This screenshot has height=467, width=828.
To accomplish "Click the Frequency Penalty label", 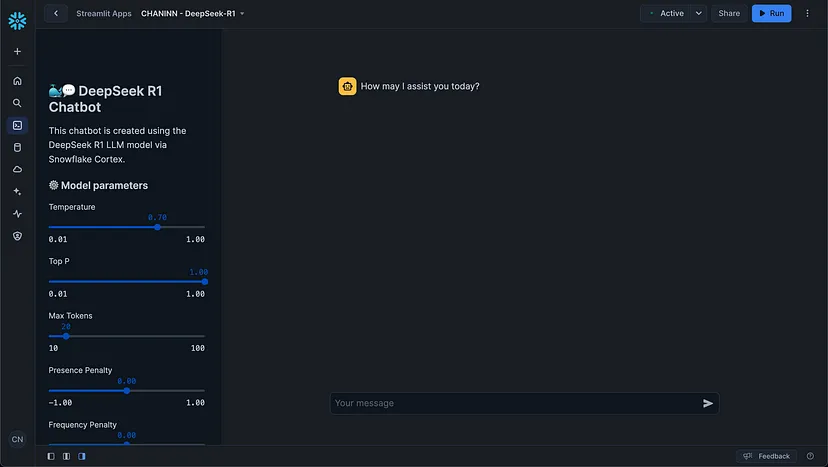I will click(82, 425).
